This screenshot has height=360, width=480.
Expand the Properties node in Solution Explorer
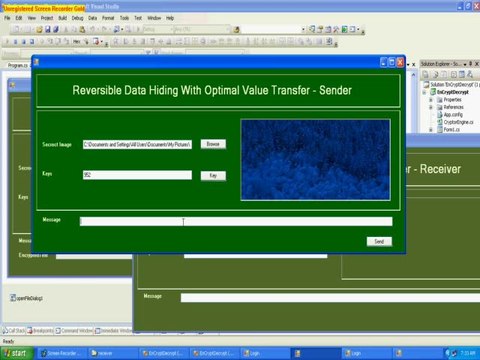(x=431, y=100)
